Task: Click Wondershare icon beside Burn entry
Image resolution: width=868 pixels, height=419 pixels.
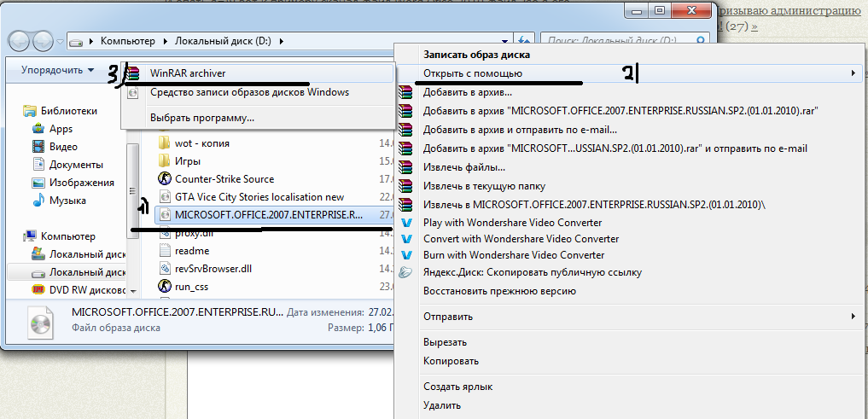Action: point(407,255)
